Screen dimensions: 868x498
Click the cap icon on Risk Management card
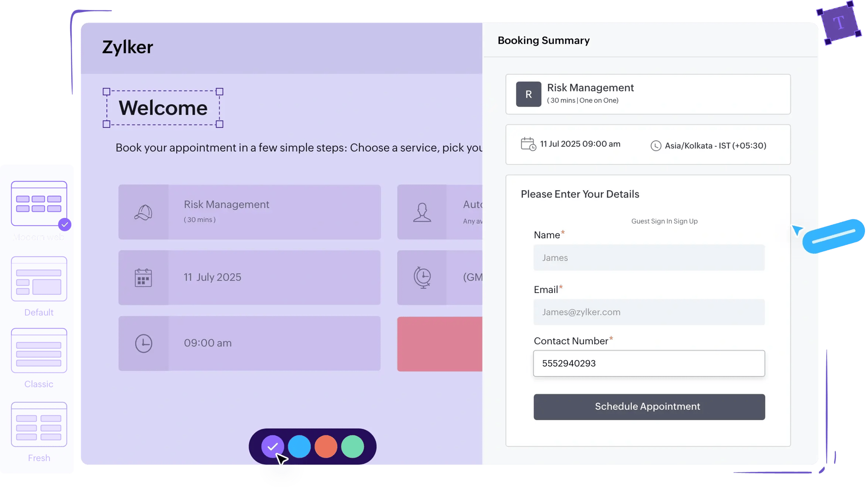tap(143, 212)
